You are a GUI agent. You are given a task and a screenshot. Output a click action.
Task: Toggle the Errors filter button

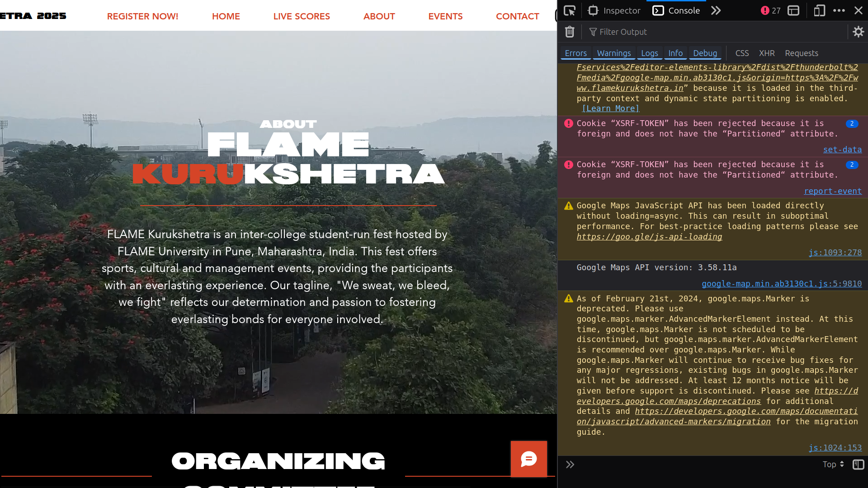tap(576, 53)
